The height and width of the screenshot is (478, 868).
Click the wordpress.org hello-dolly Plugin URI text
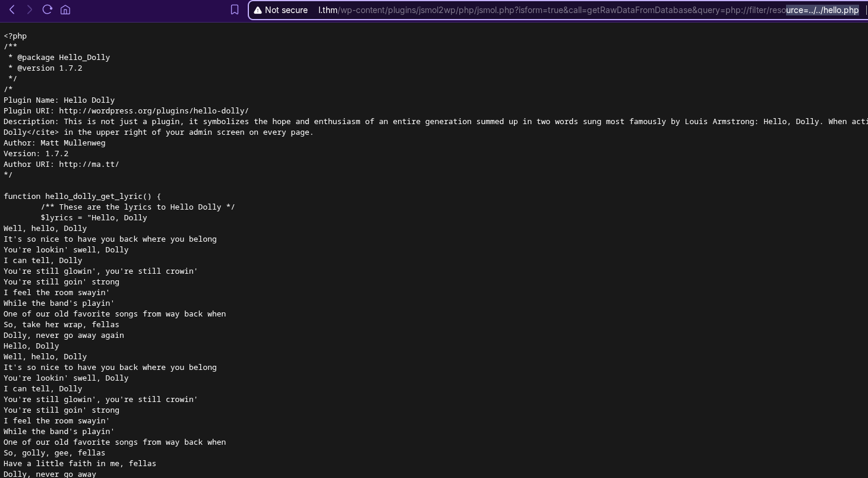pos(153,111)
